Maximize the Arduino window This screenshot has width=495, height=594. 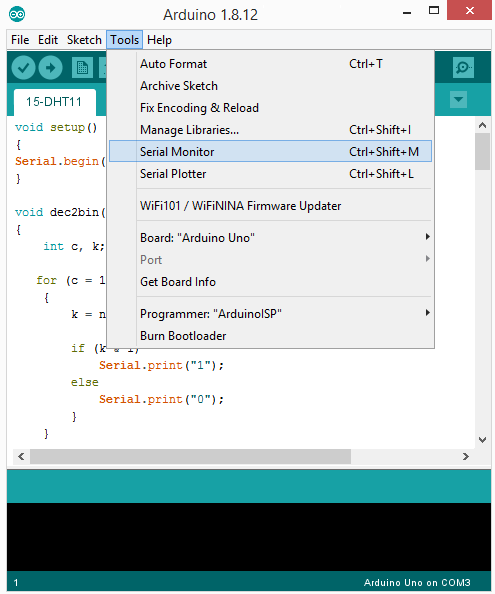434,11
